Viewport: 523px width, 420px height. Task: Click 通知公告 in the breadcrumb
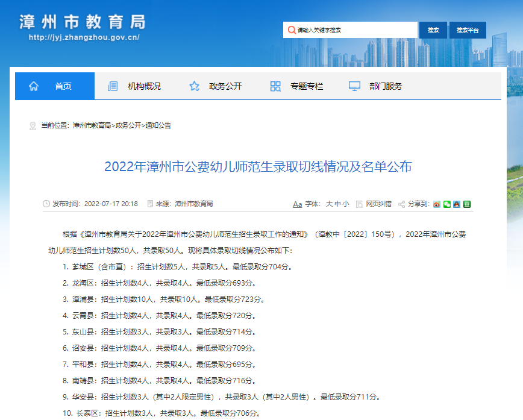click(x=158, y=125)
